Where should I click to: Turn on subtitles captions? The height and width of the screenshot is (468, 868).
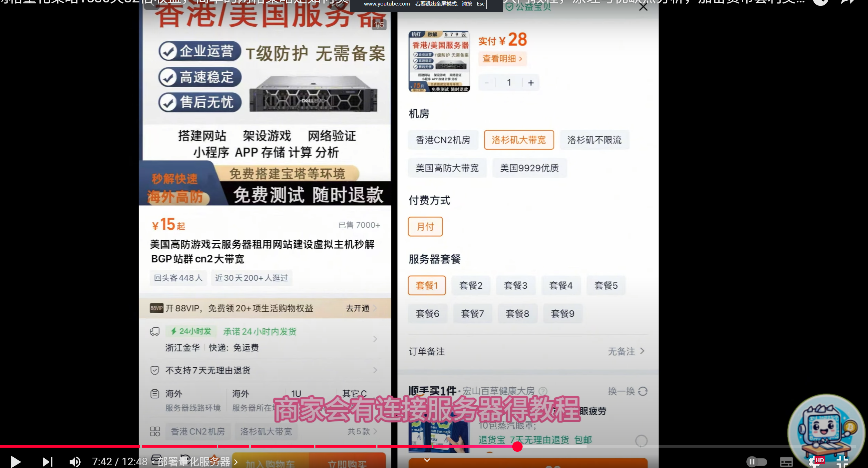point(786,462)
